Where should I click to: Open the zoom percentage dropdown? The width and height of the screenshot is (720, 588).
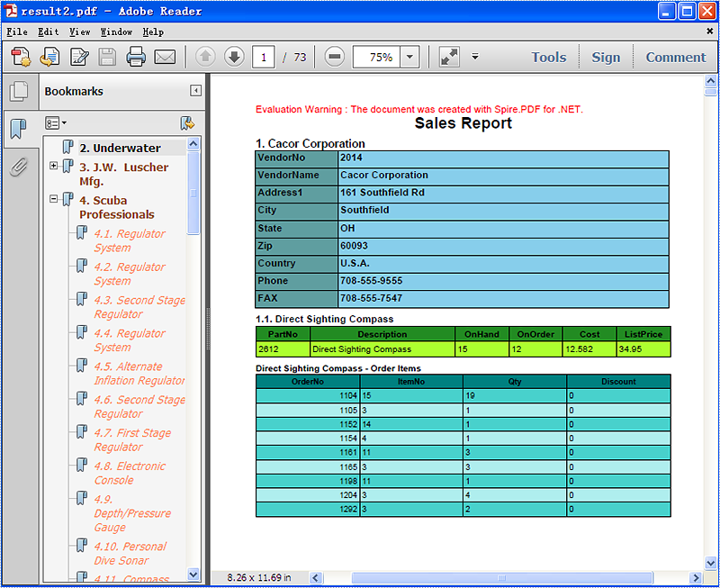[409, 57]
